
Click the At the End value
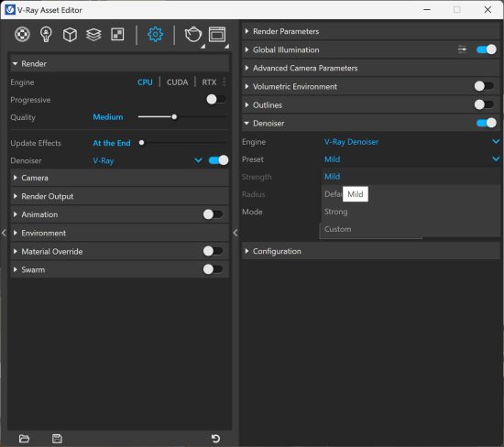click(x=112, y=143)
